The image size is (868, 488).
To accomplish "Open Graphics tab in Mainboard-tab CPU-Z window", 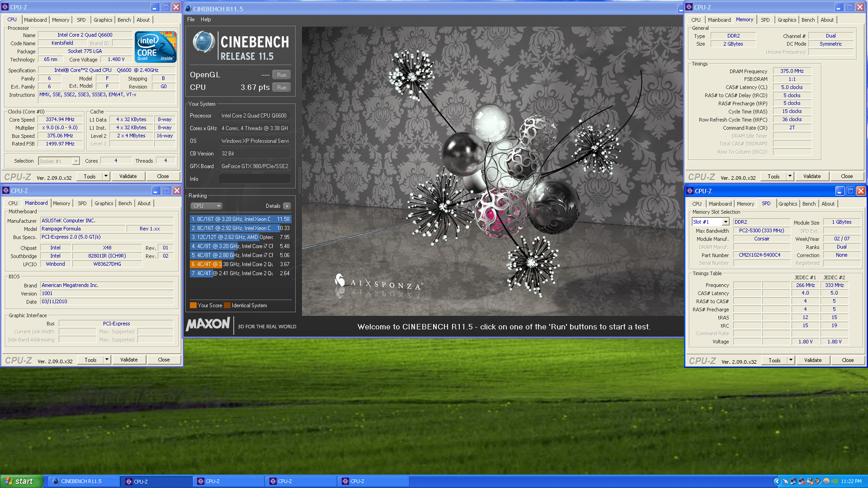I will pos(104,203).
